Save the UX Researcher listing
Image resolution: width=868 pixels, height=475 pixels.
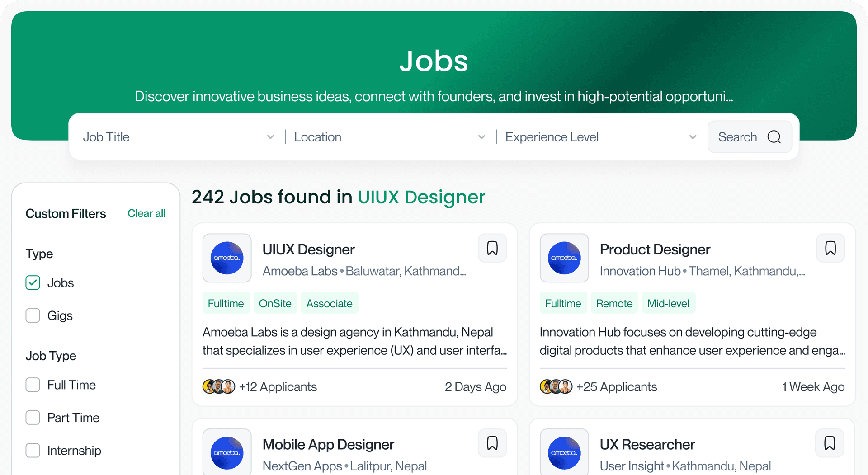pyautogui.click(x=829, y=443)
